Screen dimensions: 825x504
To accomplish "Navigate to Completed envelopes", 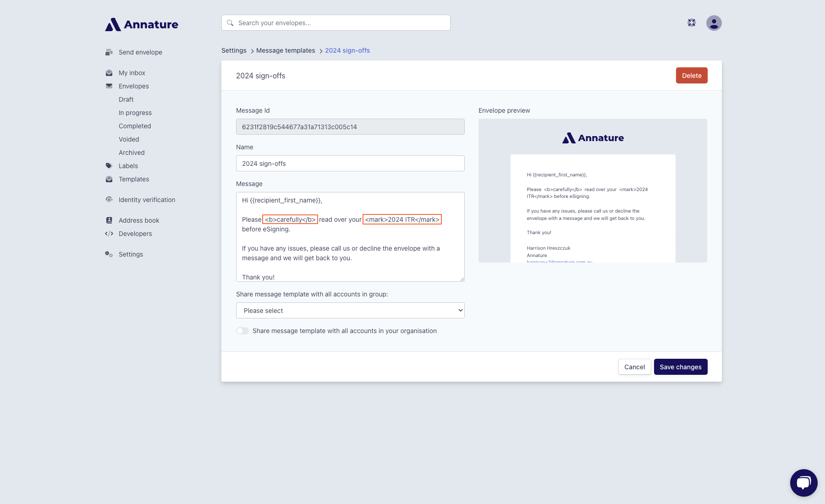I will click(134, 126).
